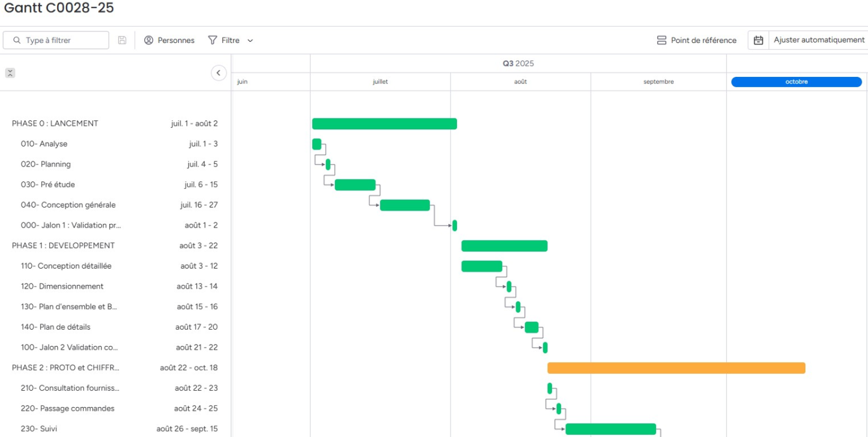
Task: Click the orange PHASE 2 Gantt bar
Action: pyautogui.click(x=676, y=368)
